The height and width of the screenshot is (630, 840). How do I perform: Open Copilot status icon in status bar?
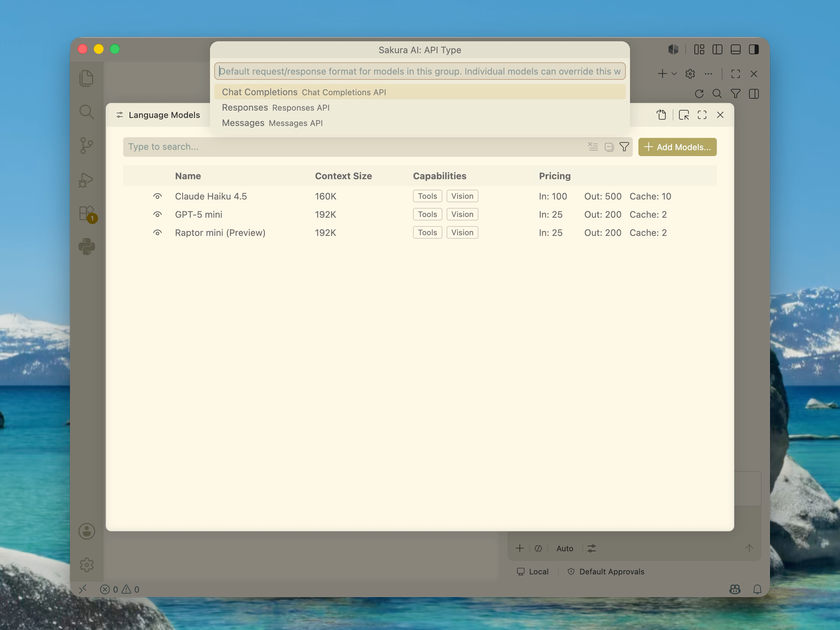coord(735,589)
